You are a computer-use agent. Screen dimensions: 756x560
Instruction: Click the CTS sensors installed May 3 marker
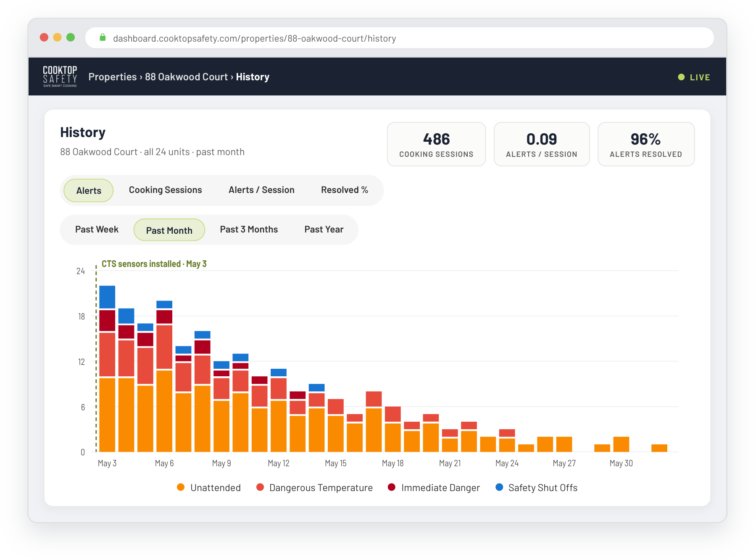tap(154, 264)
